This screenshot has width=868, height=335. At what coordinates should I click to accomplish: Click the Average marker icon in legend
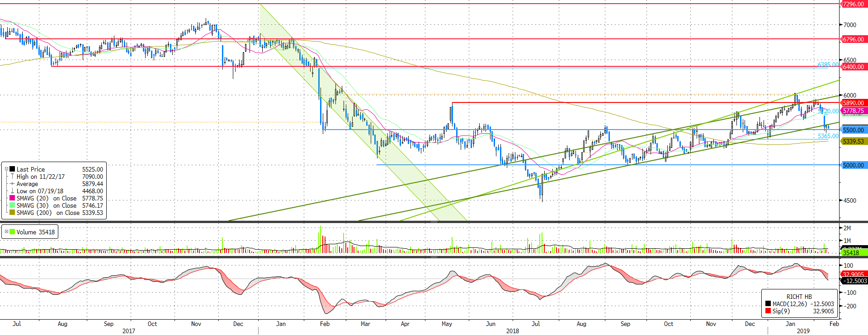pyautogui.click(x=12, y=183)
